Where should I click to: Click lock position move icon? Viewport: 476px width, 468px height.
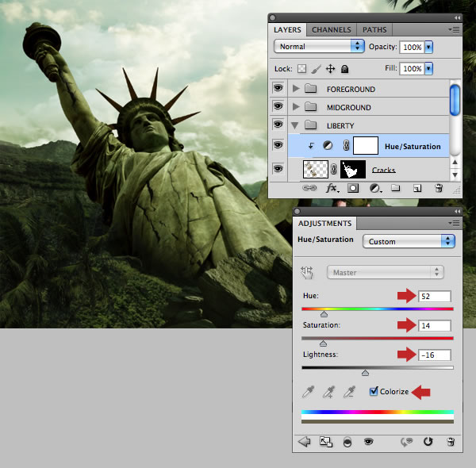(330, 69)
